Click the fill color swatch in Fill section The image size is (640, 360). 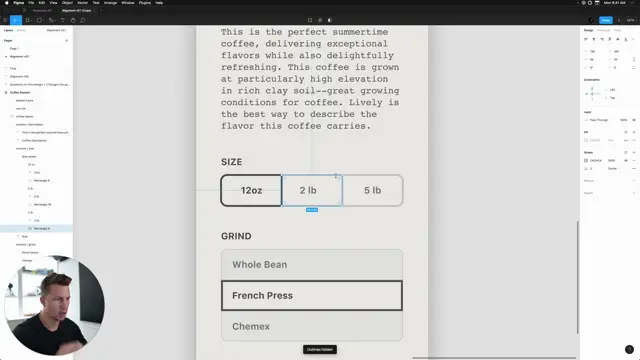tap(586, 140)
